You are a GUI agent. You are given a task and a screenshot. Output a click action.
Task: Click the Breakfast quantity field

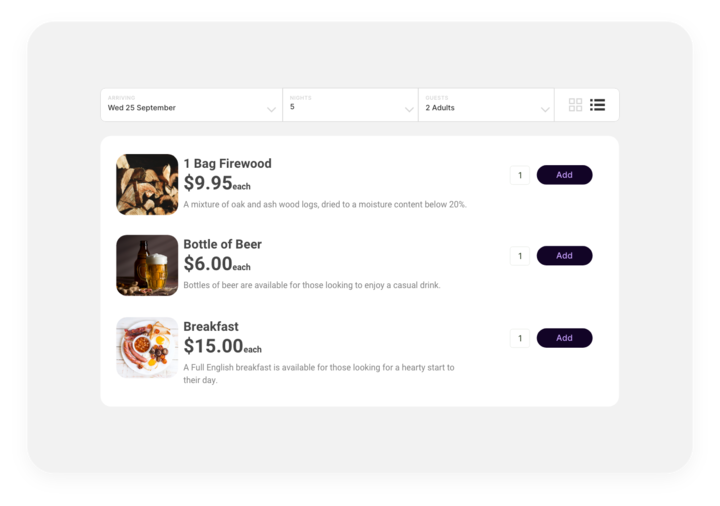[520, 338]
